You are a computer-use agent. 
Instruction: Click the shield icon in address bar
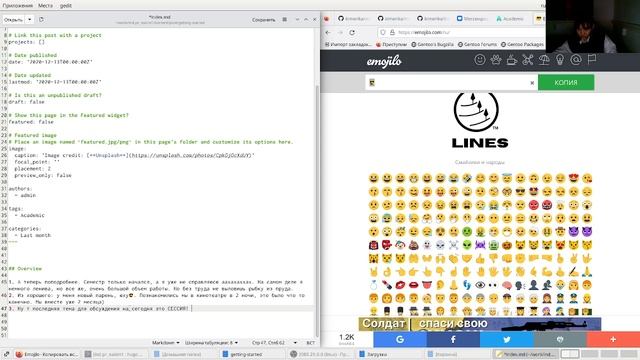tap(383, 32)
